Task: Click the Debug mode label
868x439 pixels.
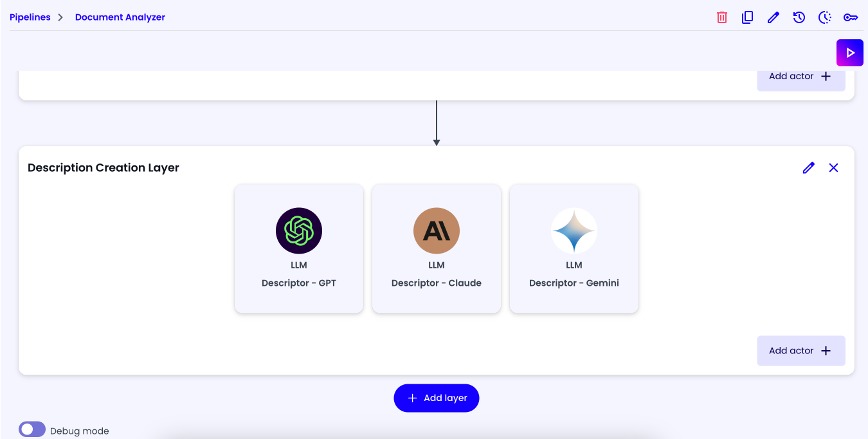Action: click(x=80, y=431)
